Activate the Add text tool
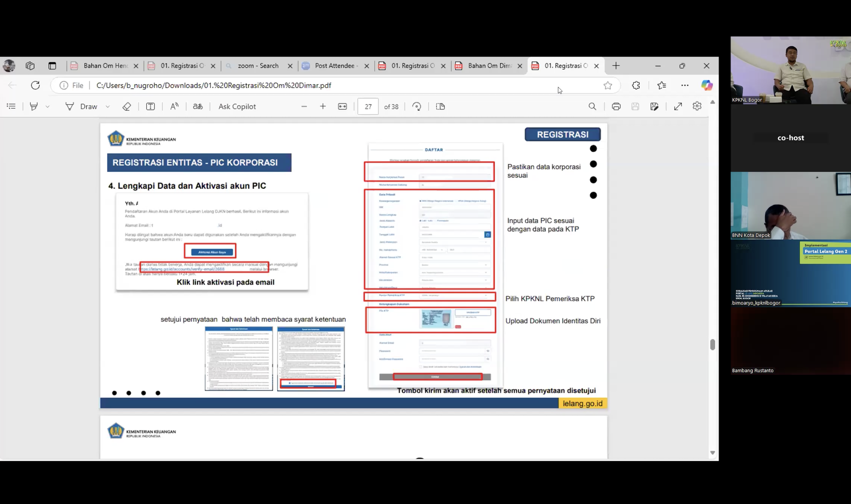 point(150,107)
